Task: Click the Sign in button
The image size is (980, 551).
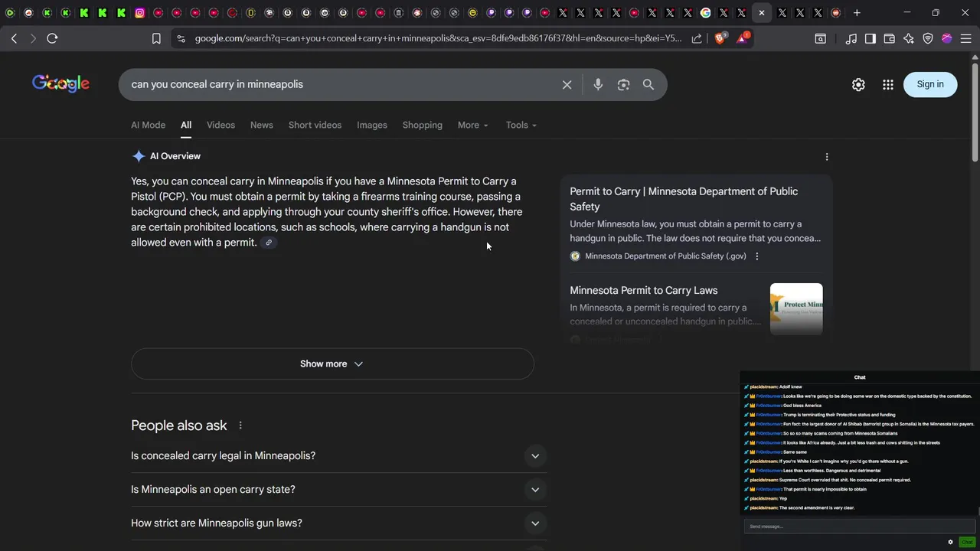Action: (930, 85)
